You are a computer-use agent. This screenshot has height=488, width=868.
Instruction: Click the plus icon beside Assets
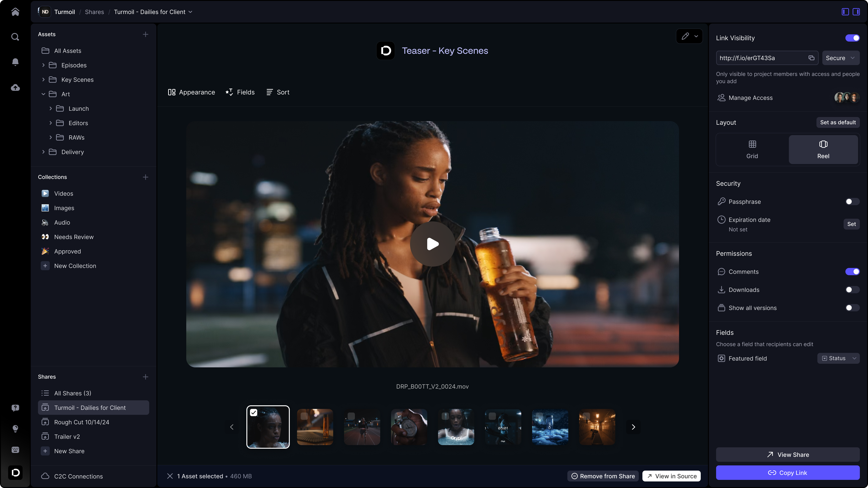(x=145, y=34)
